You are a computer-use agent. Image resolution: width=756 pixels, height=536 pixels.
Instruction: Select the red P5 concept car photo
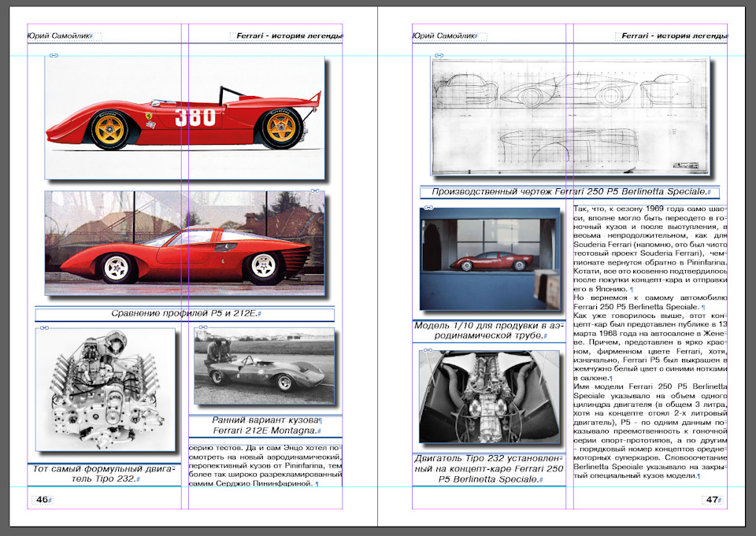point(184,243)
